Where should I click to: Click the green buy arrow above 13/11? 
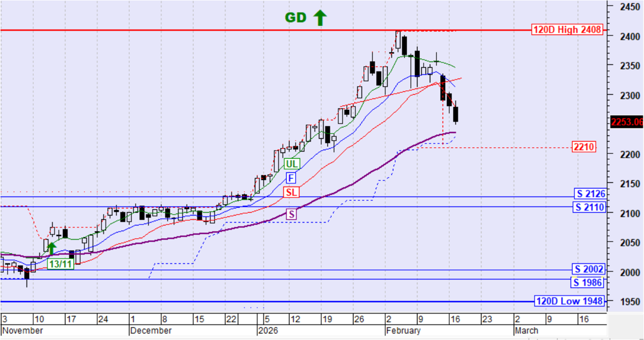click(x=52, y=248)
